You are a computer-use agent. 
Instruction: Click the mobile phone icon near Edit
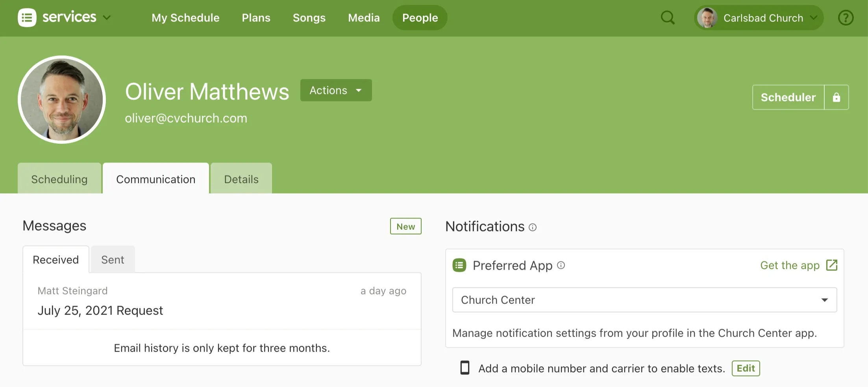[465, 368]
